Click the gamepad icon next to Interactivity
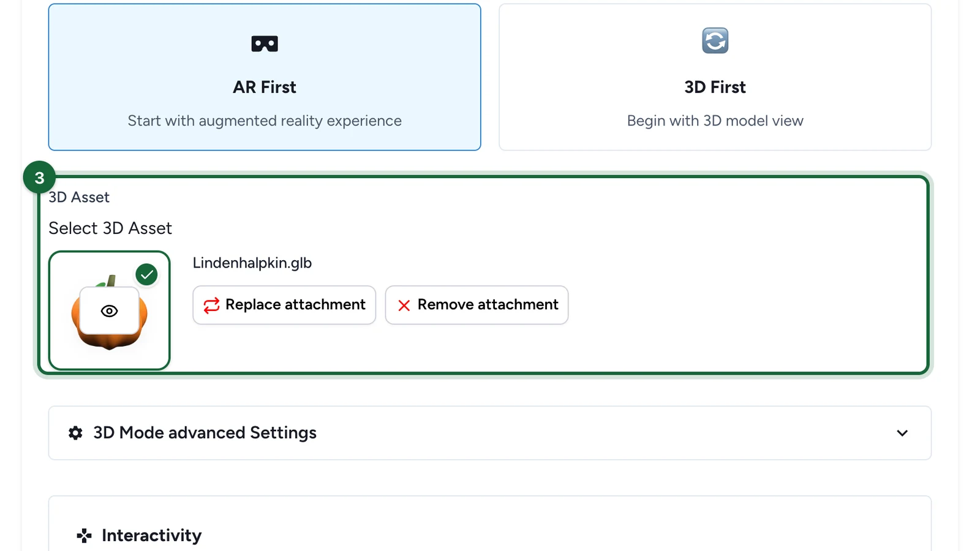 pos(84,536)
